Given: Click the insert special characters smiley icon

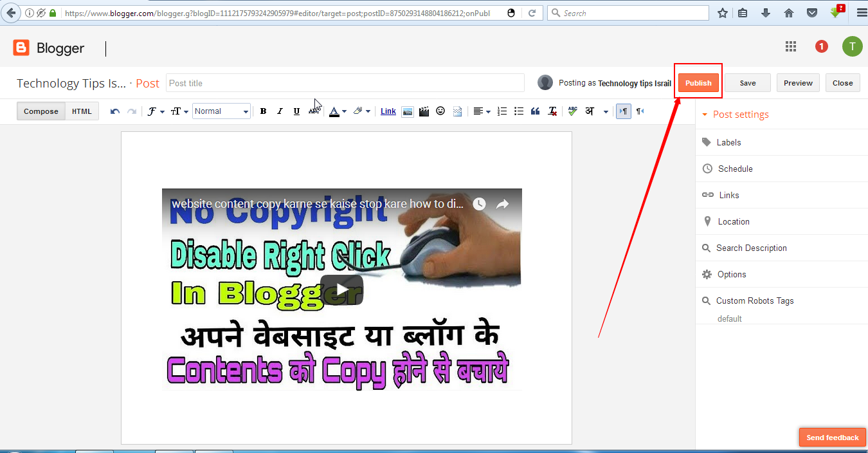Looking at the screenshot, I should [440, 111].
